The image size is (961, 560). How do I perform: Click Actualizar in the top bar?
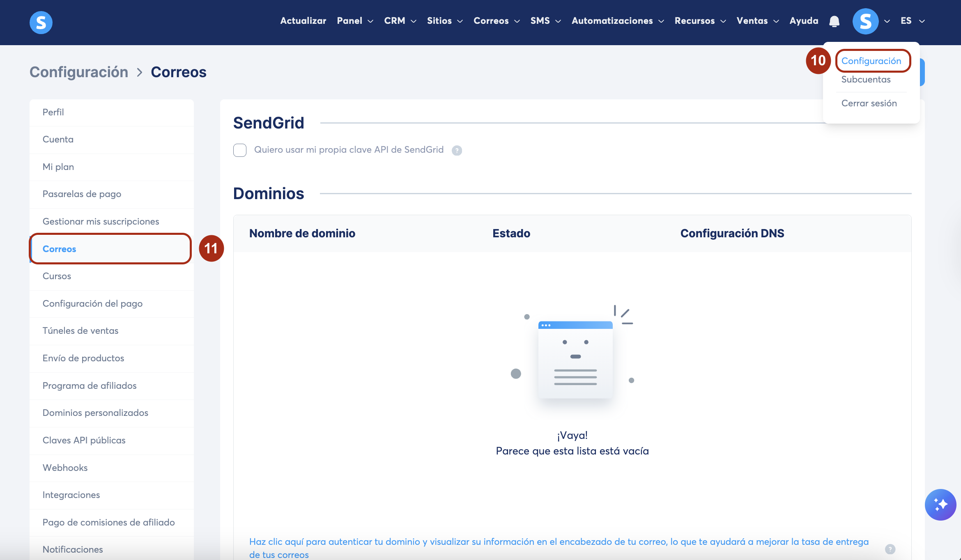click(303, 21)
